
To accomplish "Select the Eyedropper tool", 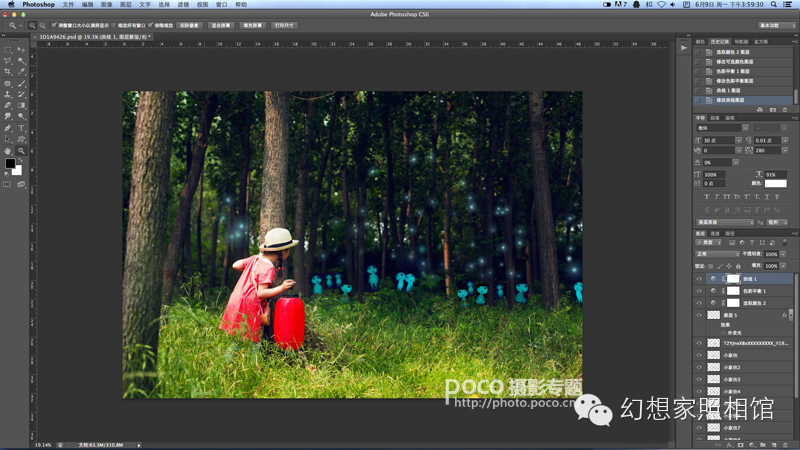I will pyautogui.click(x=21, y=72).
